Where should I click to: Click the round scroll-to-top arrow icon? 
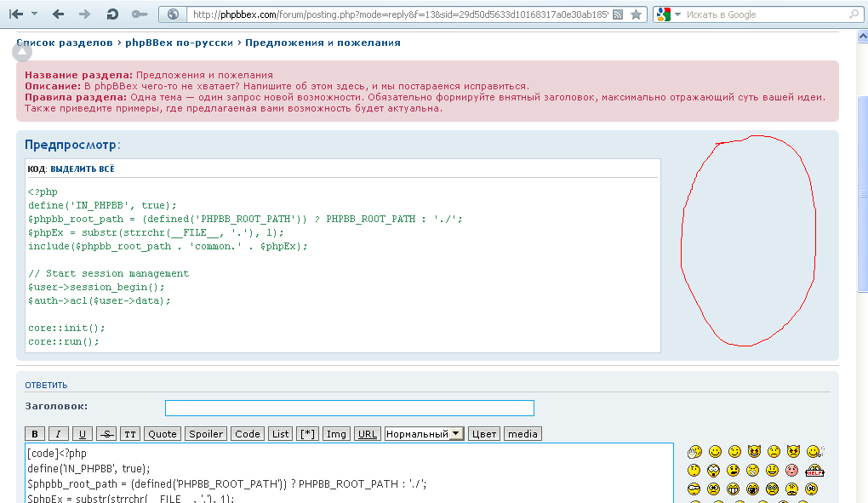(22, 52)
